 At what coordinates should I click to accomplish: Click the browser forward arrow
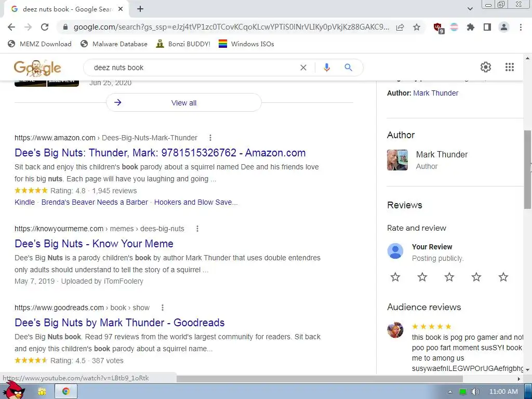pos(28,27)
